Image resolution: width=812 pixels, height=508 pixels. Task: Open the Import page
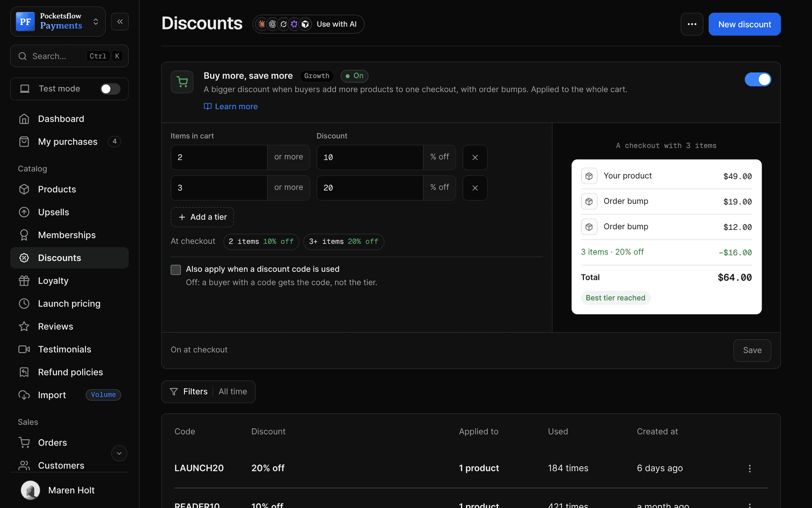click(69, 395)
